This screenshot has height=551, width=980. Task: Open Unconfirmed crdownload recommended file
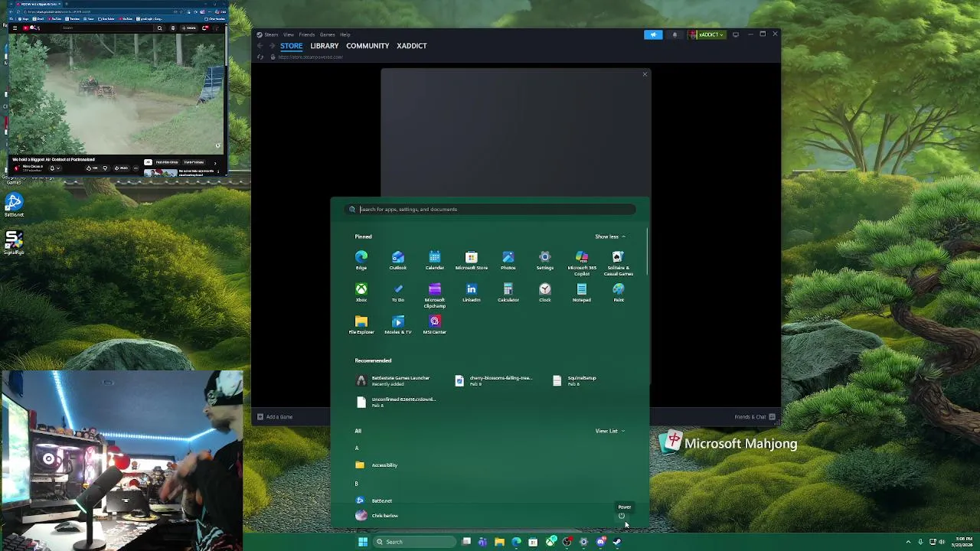(x=397, y=401)
